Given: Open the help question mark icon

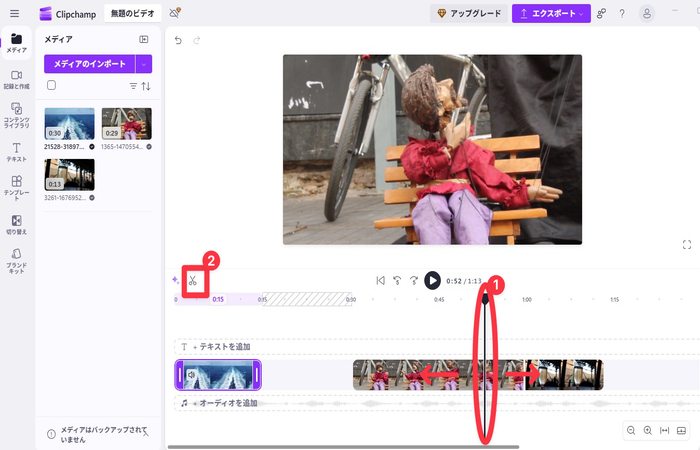Looking at the screenshot, I should tap(622, 13).
